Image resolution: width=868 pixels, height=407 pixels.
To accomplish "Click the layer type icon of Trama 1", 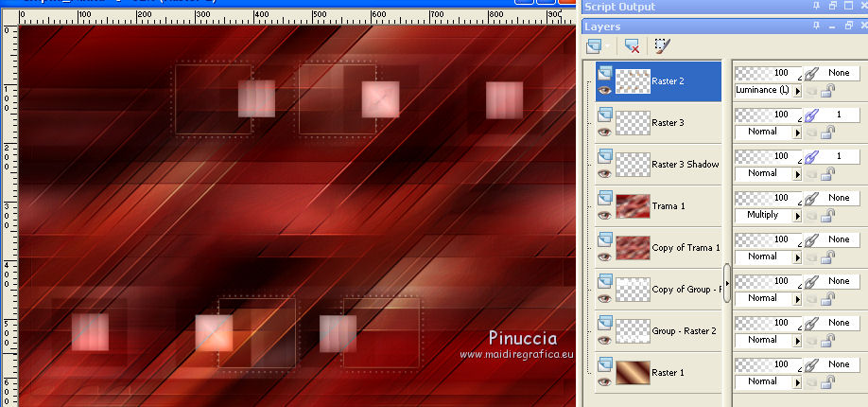I will 604,196.
